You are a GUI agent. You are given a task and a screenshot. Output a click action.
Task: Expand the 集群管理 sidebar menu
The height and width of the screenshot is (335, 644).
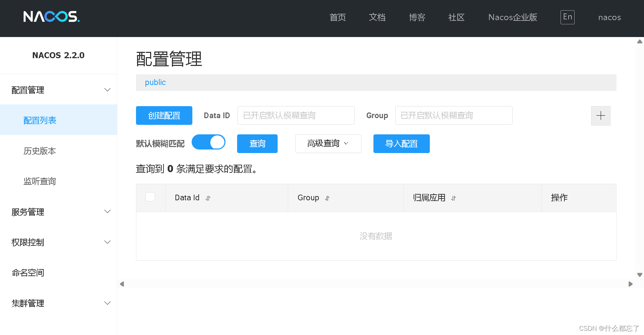(58, 303)
